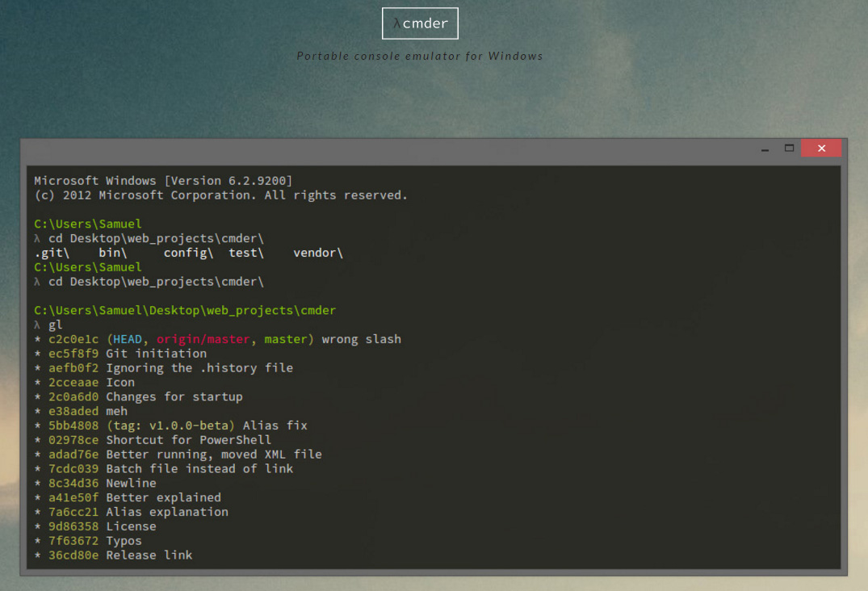868x591 pixels.
Task: Close the console window with red X
Action: pos(821,149)
